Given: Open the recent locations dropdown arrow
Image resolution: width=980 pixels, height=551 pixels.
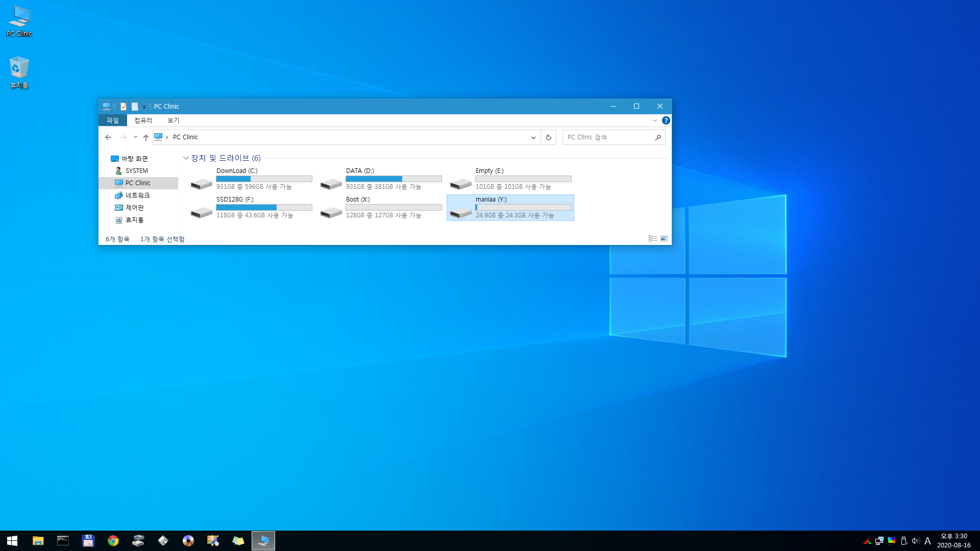Looking at the screenshot, I should (135, 137).
